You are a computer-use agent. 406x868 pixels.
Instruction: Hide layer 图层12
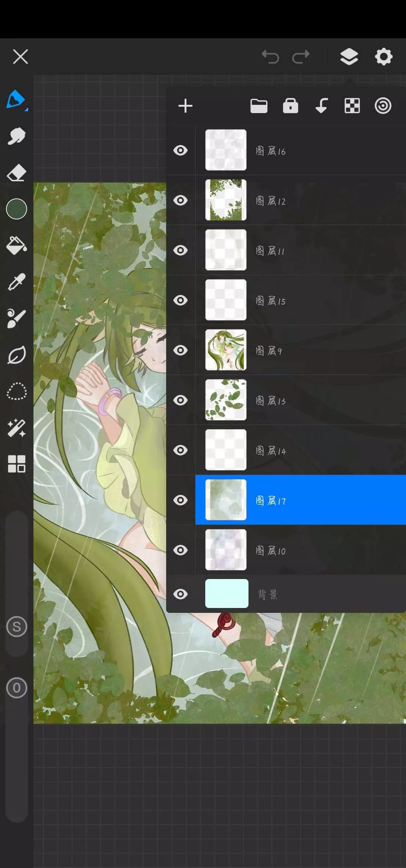tap(180, 200)
